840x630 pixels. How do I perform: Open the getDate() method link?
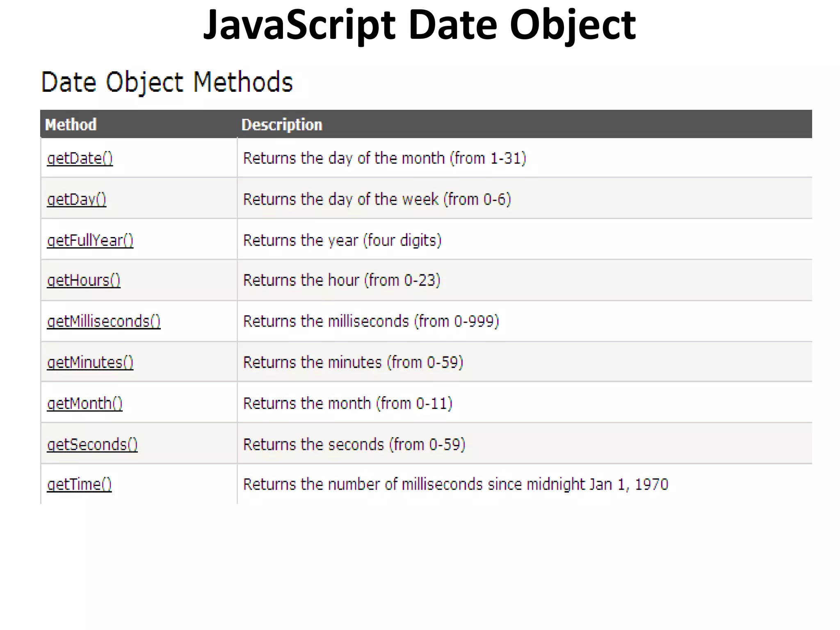tap(80, 158)
